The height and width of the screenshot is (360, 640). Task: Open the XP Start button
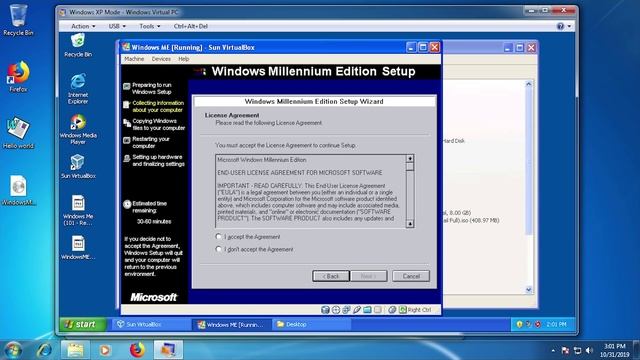pyautogui.click(x=83, y=324)
